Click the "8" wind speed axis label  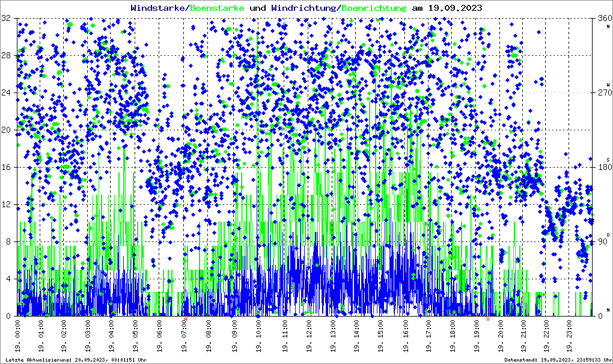[x=8, y=241]
